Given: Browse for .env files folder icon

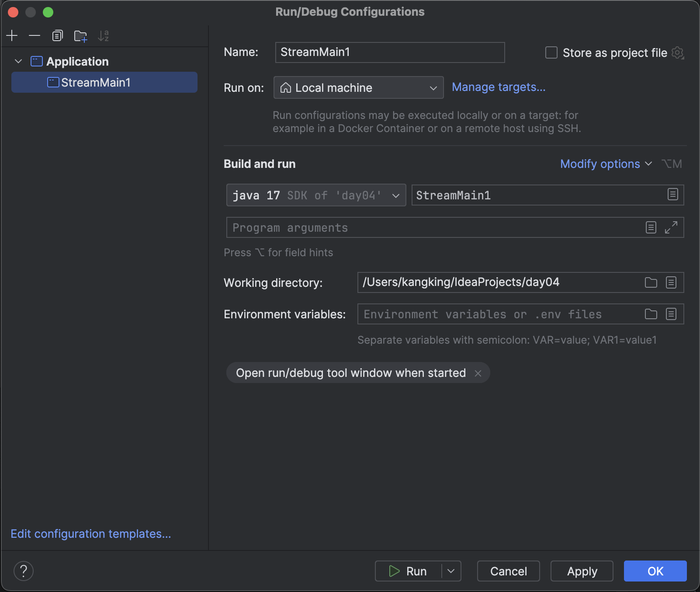Looking at the screenshot, I should 651,314.
